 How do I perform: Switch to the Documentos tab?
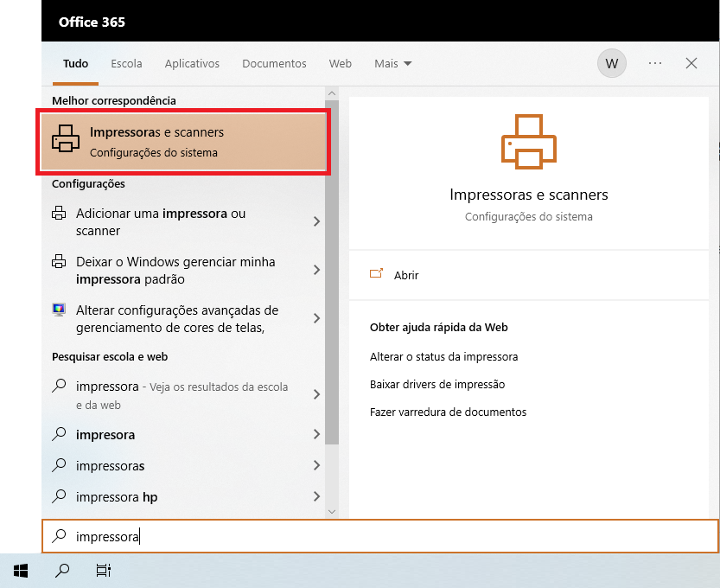[274, 63]
